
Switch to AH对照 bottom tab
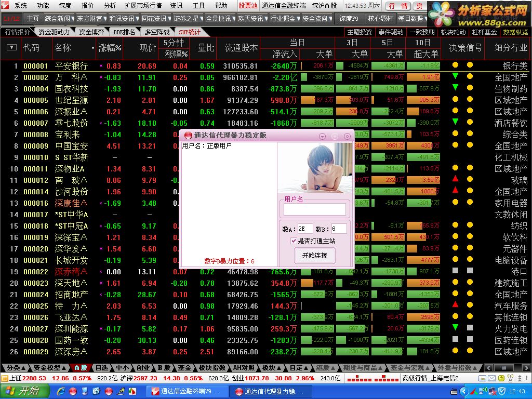pos(244,368)
